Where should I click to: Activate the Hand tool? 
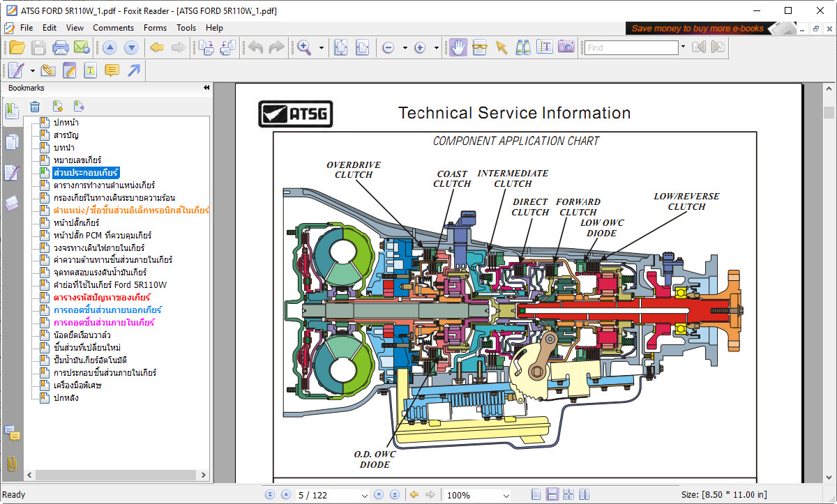coord(458,47)
